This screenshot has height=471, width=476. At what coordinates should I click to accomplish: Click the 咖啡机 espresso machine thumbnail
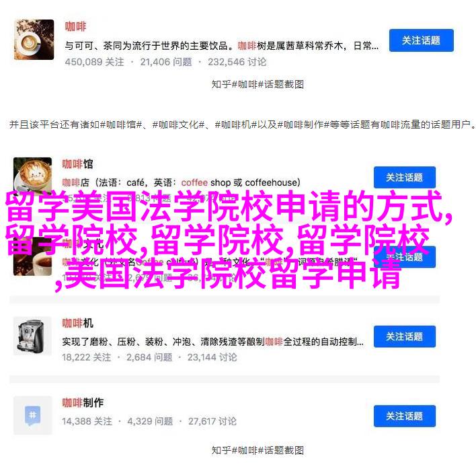(x=32, y=336)
